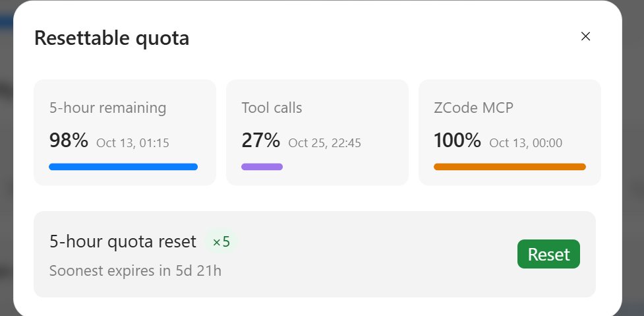Click the orange ZCode MCP progress bar
This screenshot has height=316, width=644.
pos(510,167)
